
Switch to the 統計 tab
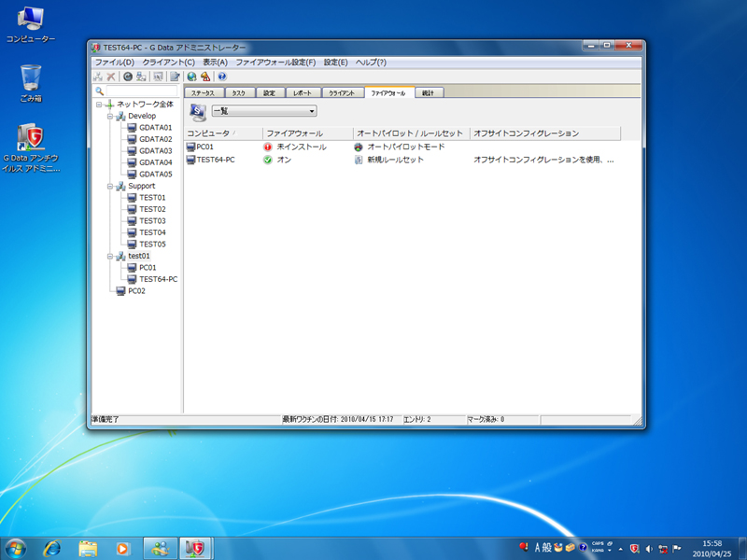pyautogui.click(x=428, y=93)
